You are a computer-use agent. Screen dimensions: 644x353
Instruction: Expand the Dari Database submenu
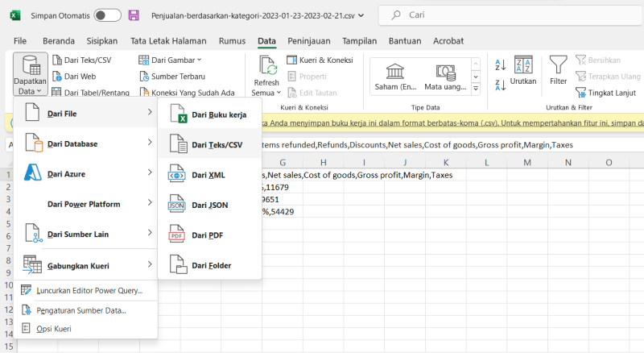(x=85, y=143)
